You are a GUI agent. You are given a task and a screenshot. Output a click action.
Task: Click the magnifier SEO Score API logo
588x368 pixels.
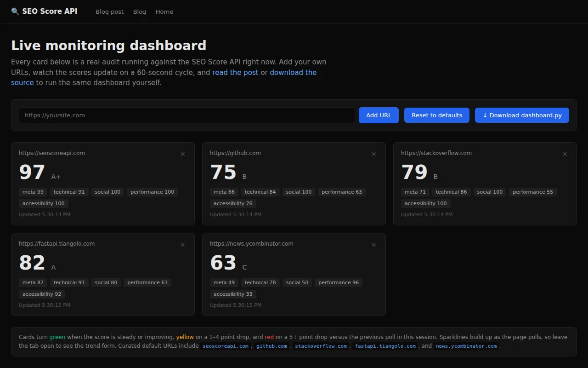(x=44, y=11)
